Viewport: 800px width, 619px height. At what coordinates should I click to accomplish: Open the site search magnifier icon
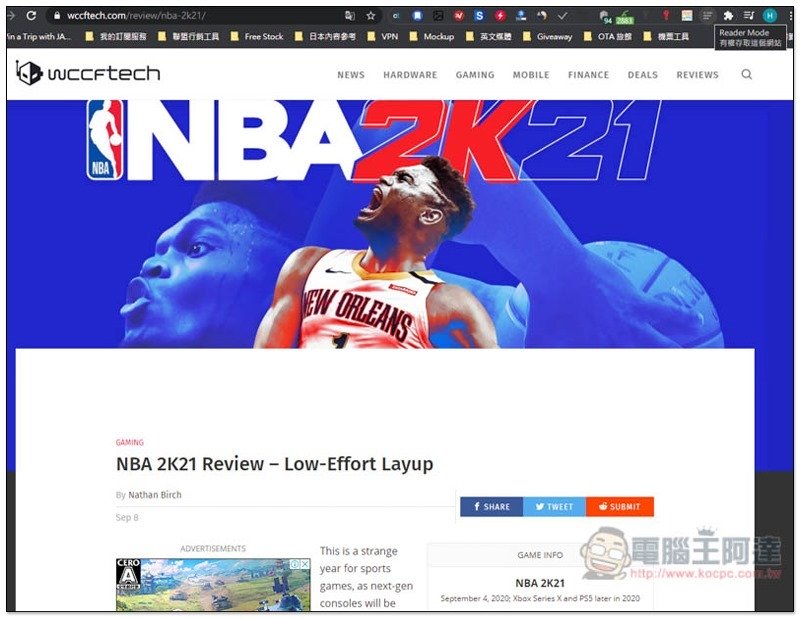click(x=746, y=75)
